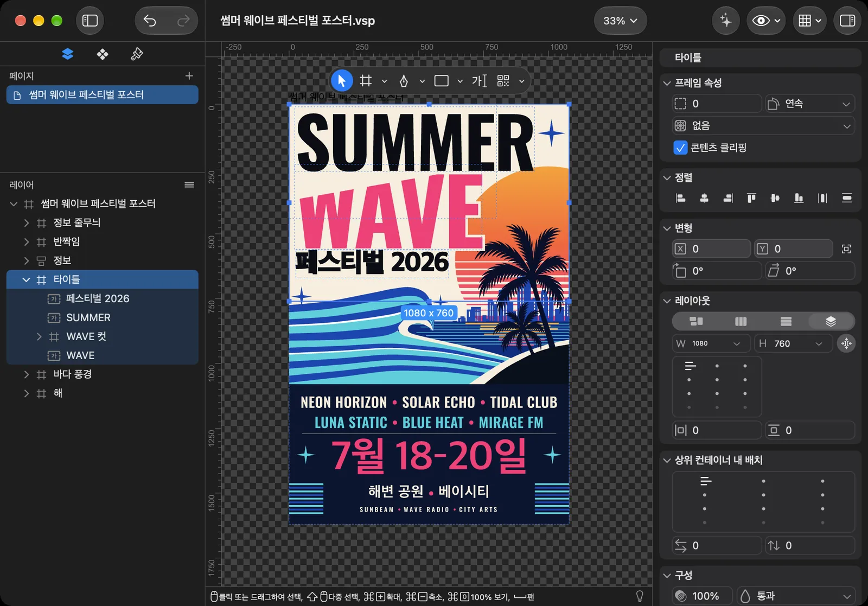868x606 pixels.
Task: Collapse the 프레임 속성 section
Action: pos(667,83)
